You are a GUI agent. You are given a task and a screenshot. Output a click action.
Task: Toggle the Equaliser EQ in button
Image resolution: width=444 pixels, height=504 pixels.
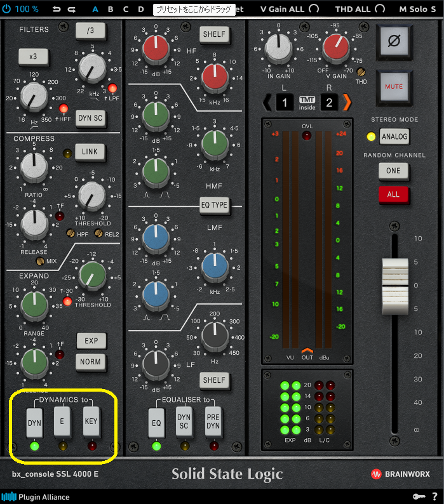[x=156, y=423]
